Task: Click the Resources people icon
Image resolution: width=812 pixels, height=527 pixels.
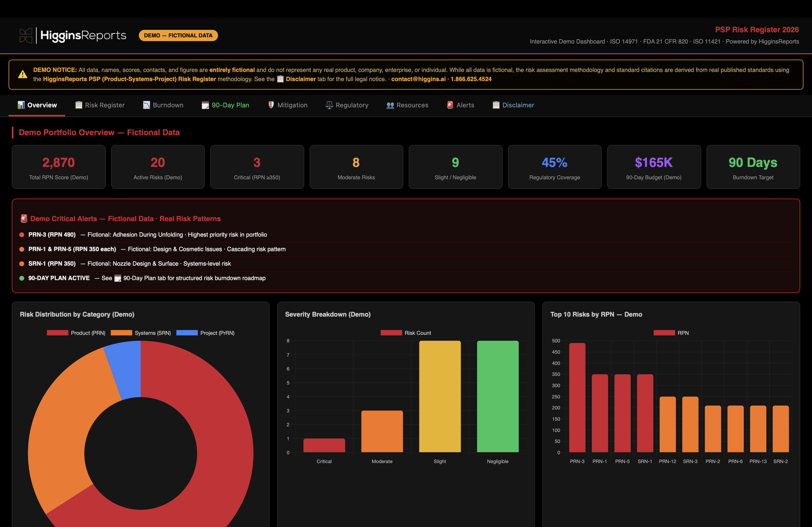Action: click(390, 105)
